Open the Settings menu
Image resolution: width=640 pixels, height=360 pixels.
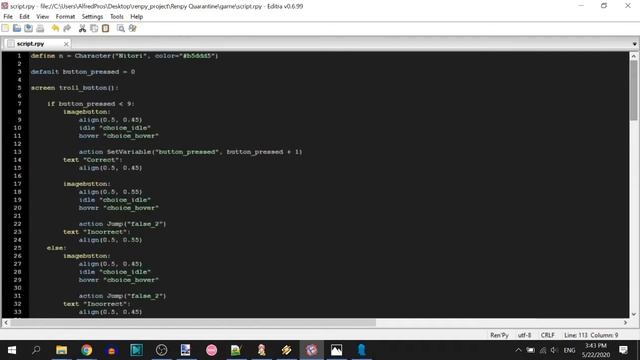92,17
